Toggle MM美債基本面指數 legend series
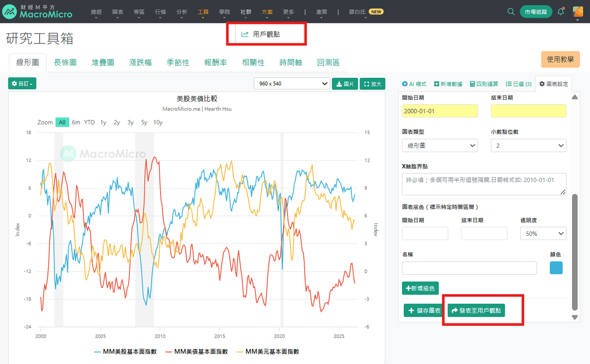590x364 pixels. click(196, 352)
